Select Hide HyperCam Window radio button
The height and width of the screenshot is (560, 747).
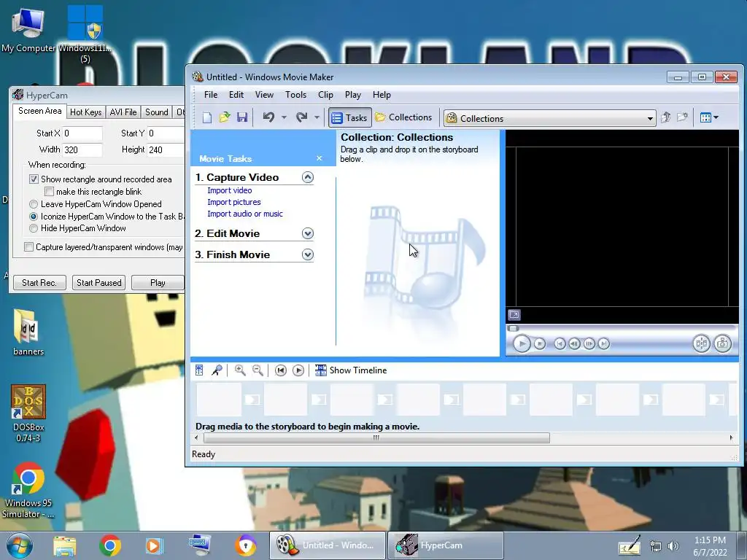point(34,228)
